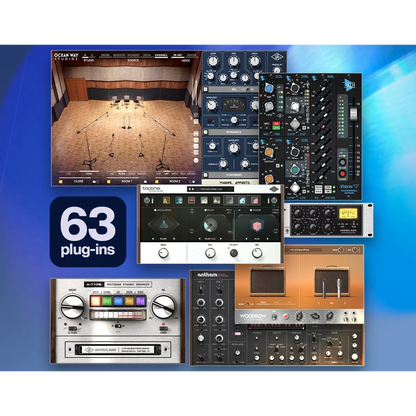The image size is (416, 416).
Task: Toggle the Chambers section on the blue channel strip
Action: (x=205, y=175)
